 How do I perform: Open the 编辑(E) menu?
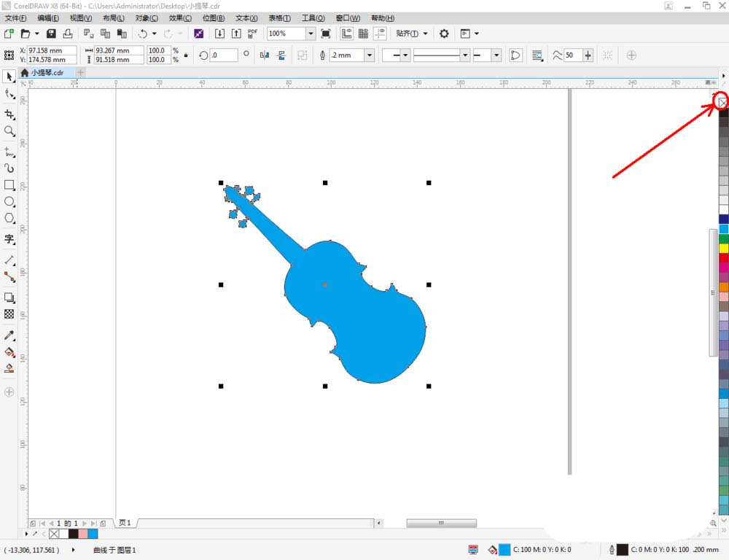(x=48, y=18)
